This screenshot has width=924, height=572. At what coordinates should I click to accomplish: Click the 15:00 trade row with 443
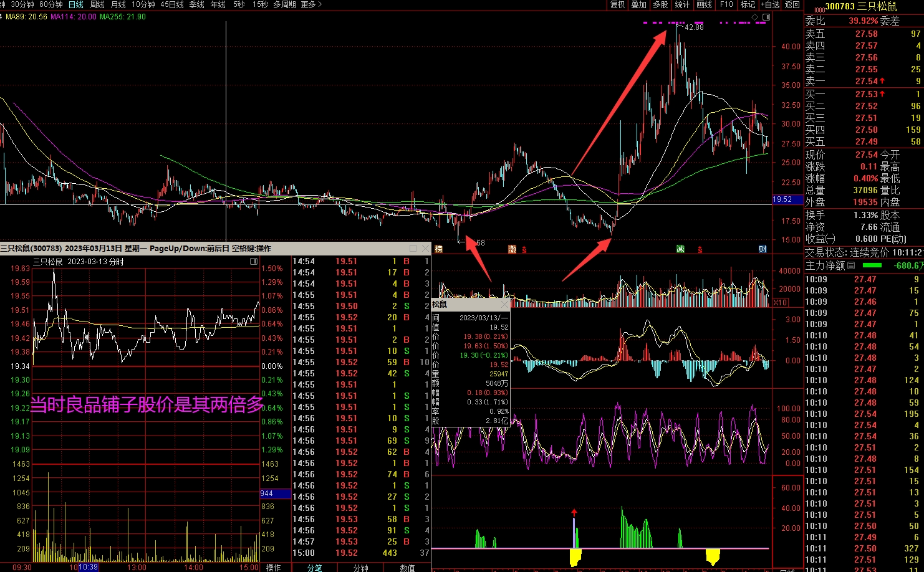click(x=361, y=553)
